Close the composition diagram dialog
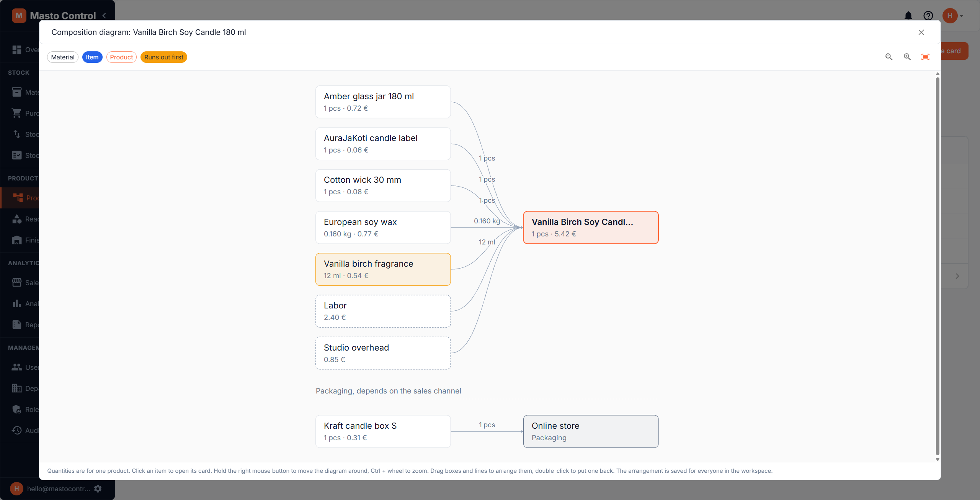This screenshot has width=980, height=500. click(x=921, y=33)
